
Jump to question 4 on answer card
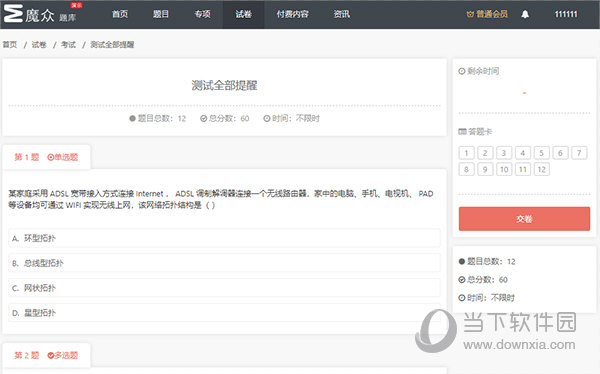click(523, 153)
